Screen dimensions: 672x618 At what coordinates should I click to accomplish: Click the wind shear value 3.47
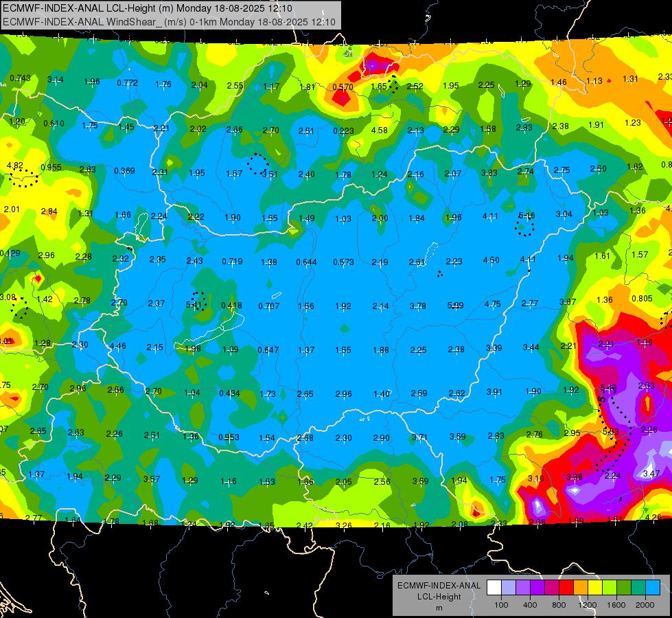click(651, 474)
